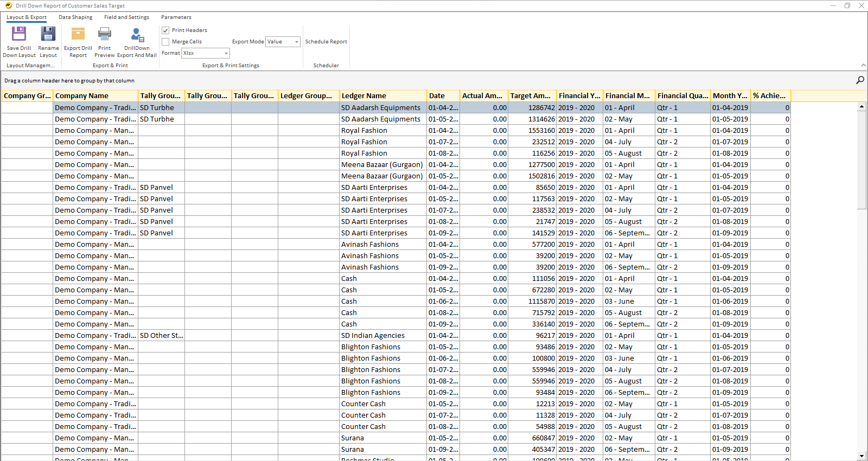Enable the Merge Cells checkbox
Screen dimensions: 868x461
(x=166, y=42)
